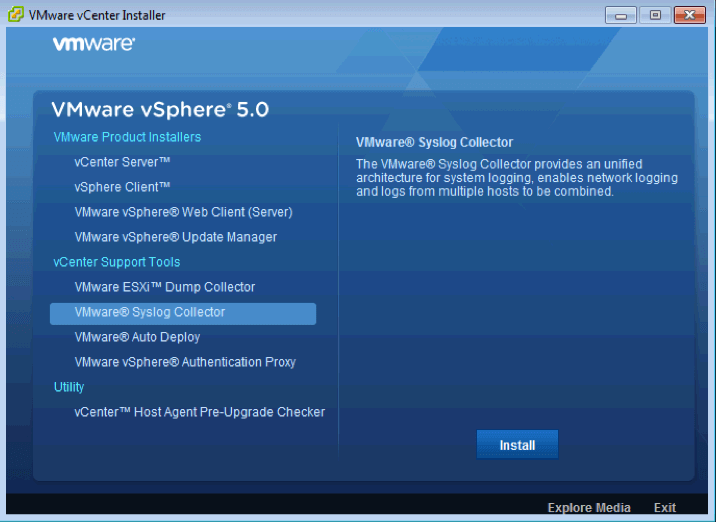The image size is (716, 522).
Task: Click the Syslog Collector description heading
Action: (434, 142)
